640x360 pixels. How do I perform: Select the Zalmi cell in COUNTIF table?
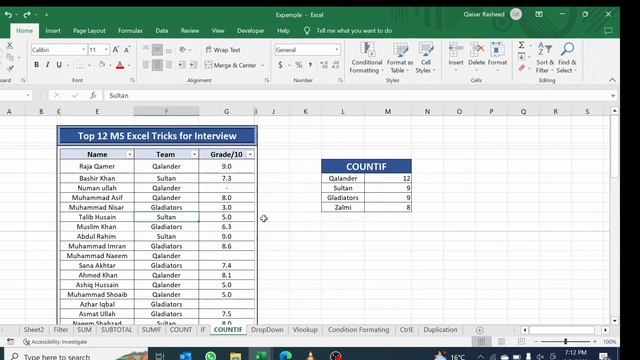coord(343,207)
